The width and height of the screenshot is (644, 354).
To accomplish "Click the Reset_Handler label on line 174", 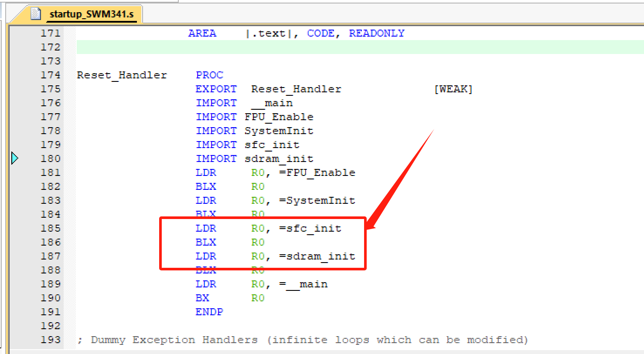I will click(x=122, y=75).
